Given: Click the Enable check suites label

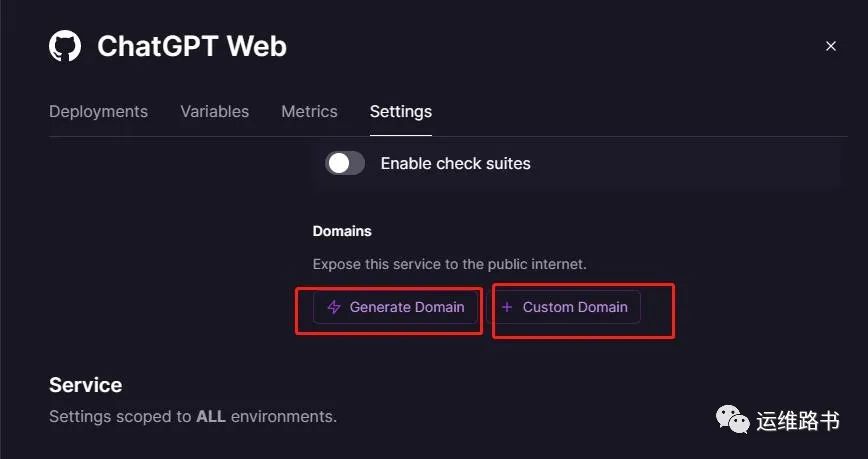Looking at the screenshot, I should [455, 163].
